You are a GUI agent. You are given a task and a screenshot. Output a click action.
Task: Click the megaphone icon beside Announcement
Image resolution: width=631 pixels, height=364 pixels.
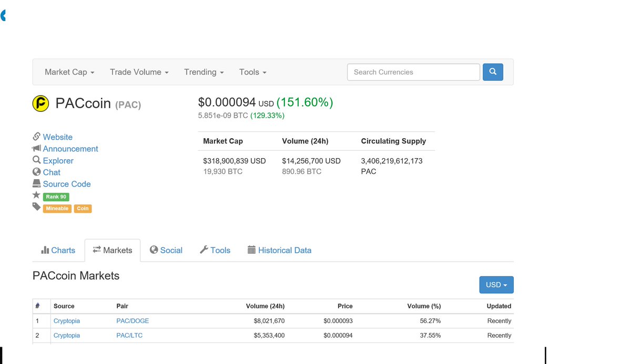36,149
